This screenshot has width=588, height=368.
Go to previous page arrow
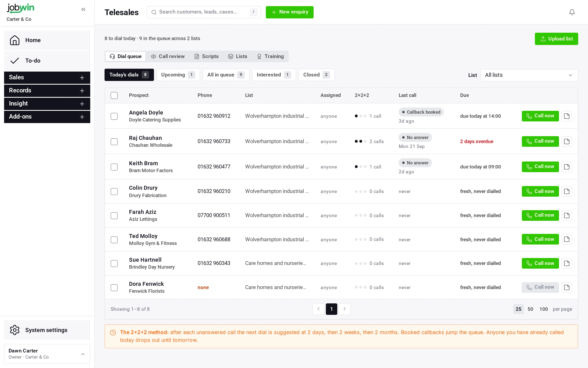(x=318, y=309)
